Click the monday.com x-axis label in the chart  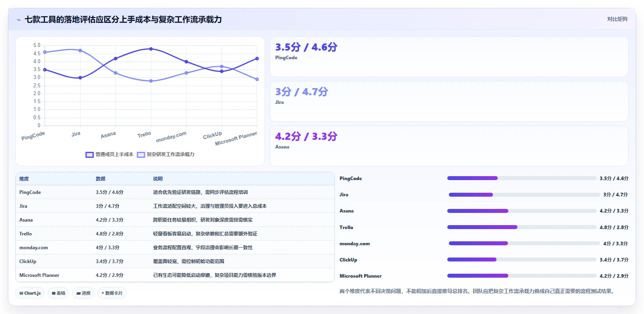(171, 137)
